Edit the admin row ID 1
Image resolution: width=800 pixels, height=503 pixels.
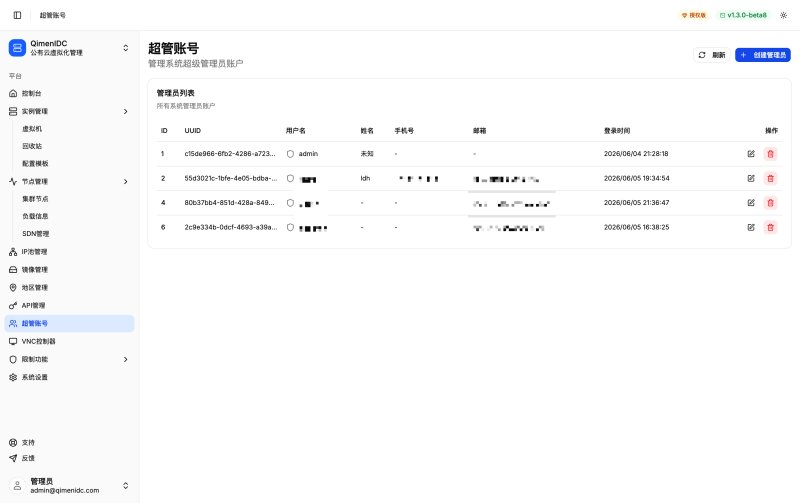click(x=751, y=154)
